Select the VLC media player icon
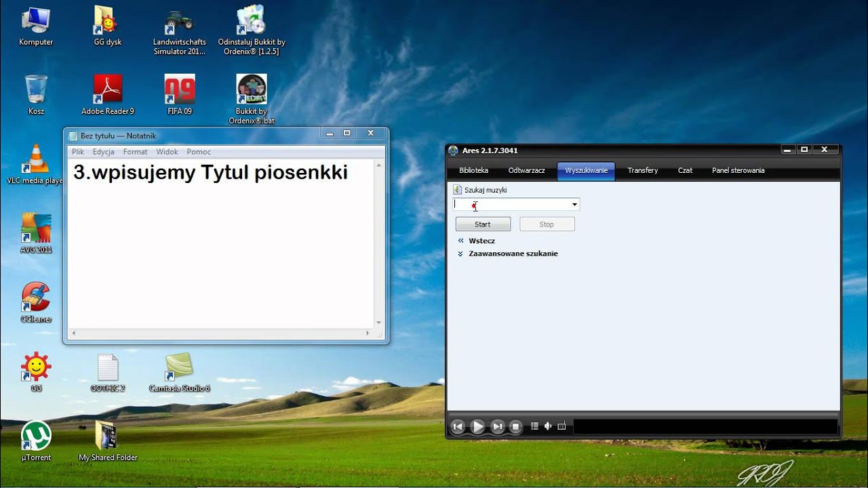This screenshot has width=868, height=488. pyautogui.click(x=35, y=165)
